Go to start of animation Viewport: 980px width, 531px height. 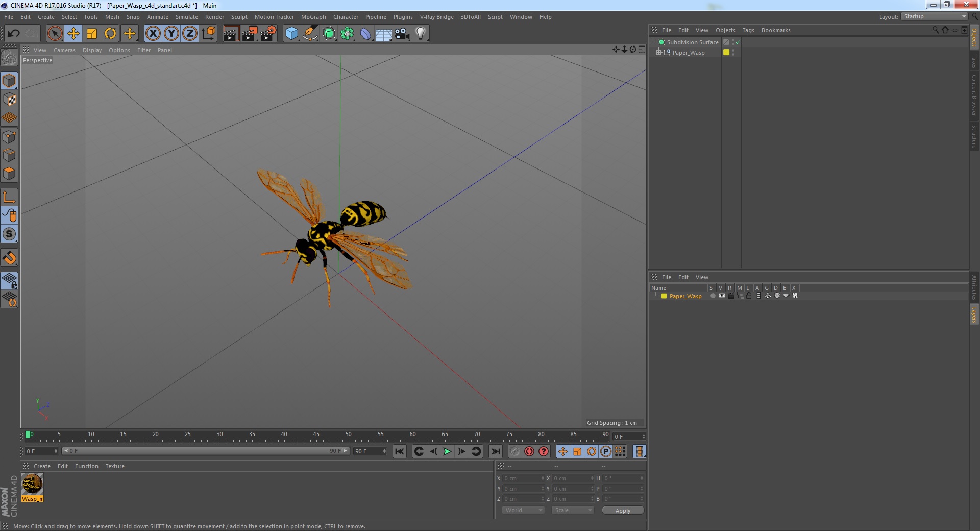400,451
